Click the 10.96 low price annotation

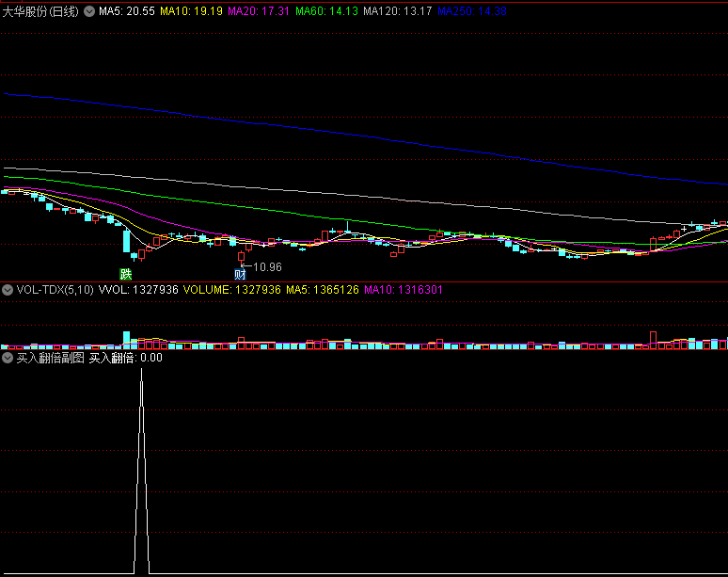tap(267, 267)
